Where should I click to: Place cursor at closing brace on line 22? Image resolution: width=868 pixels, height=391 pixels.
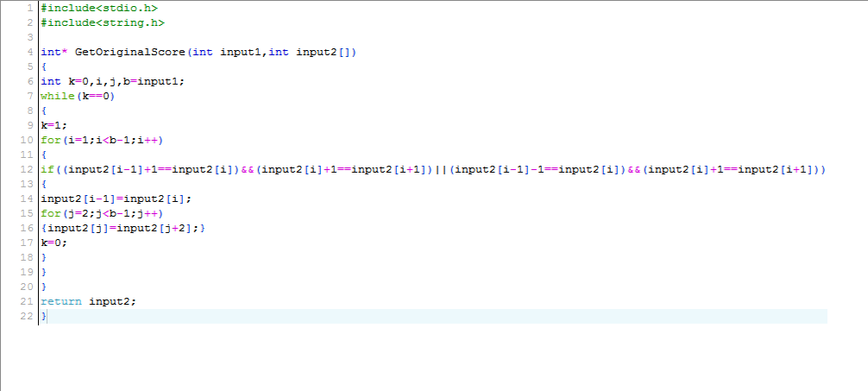click(x=45, y=316)
